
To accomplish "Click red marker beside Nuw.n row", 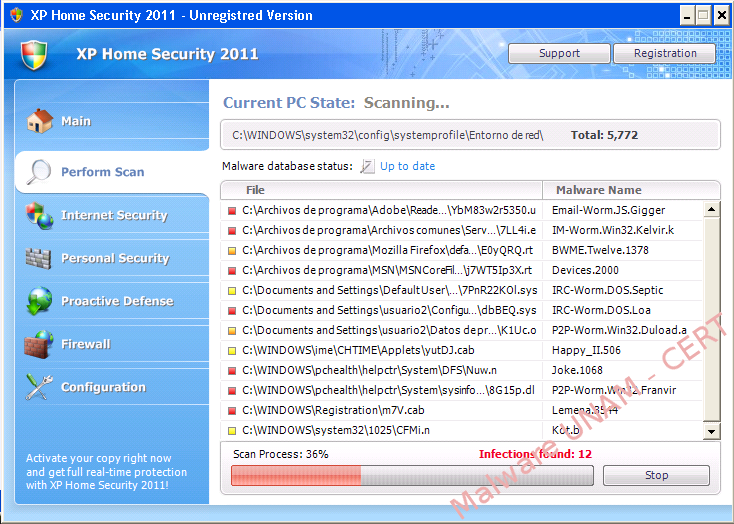I will 232,371.
